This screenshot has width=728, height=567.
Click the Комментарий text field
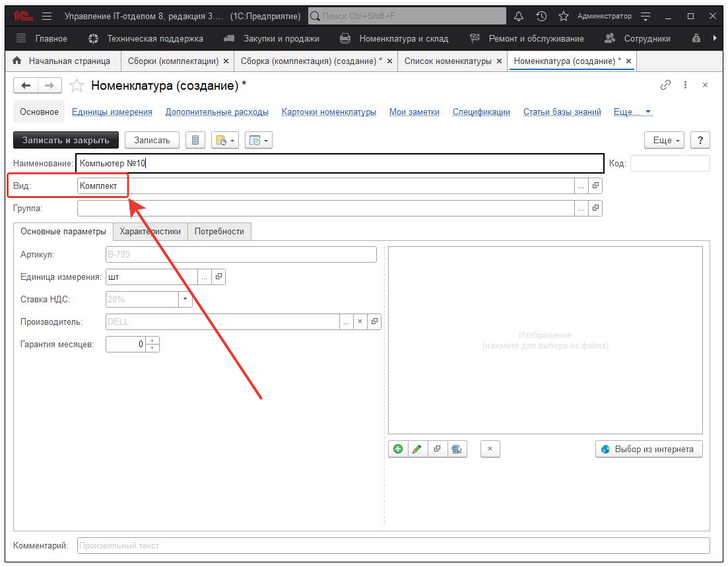(x=393, y=546)
